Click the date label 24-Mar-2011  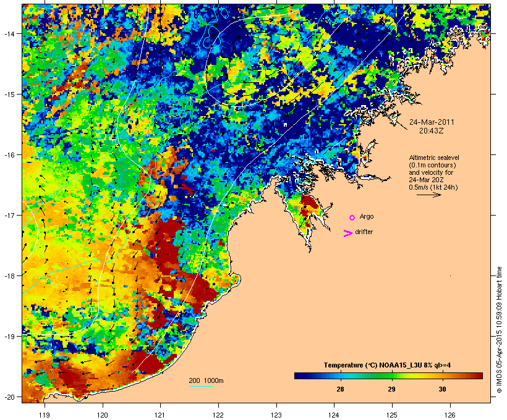(432, 122)
